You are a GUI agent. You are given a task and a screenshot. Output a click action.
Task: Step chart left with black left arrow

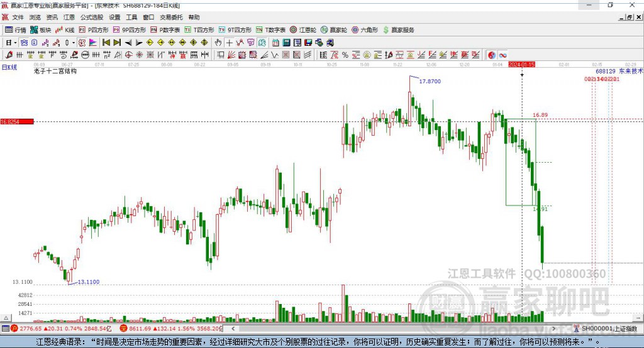128,43
